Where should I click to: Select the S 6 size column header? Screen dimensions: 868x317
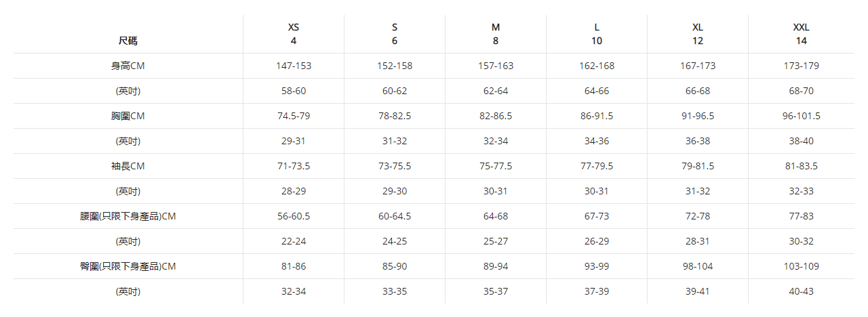(394, 34)
